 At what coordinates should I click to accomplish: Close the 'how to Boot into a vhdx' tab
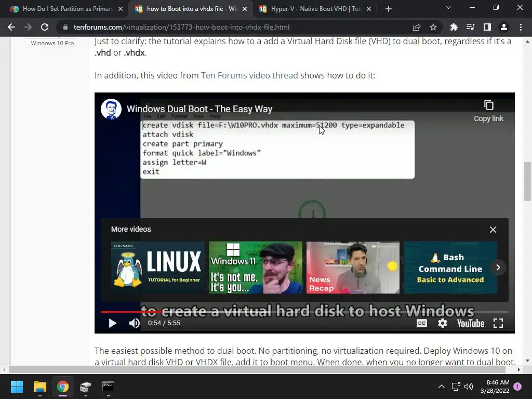click(x=245, y=9)
